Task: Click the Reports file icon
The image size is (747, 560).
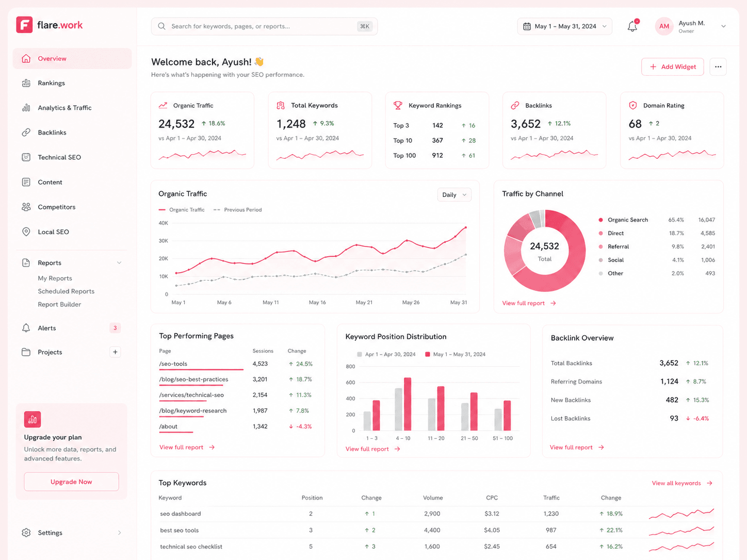Action: tap(26, 263)
